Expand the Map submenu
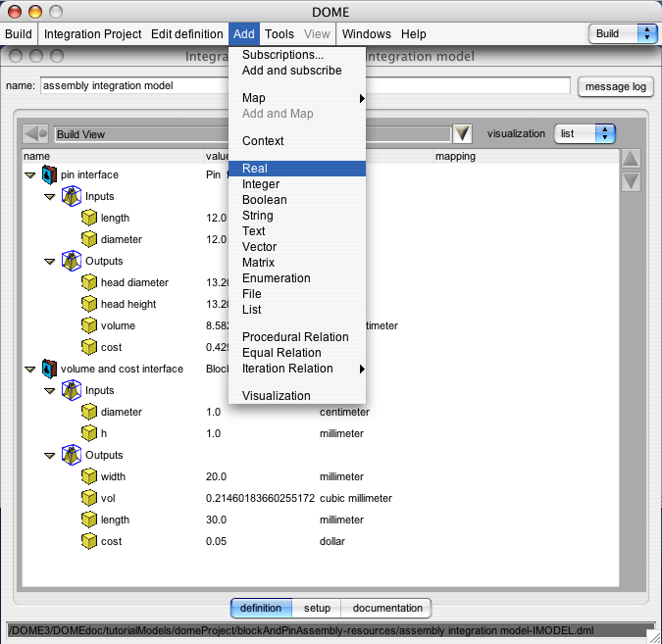 click(297, 98)
